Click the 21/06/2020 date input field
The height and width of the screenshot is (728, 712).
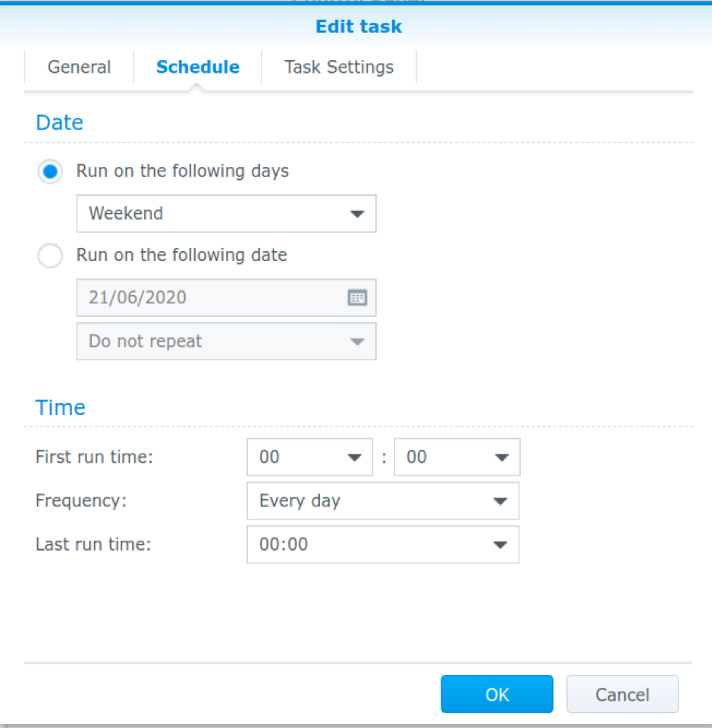tap(212, 298)
